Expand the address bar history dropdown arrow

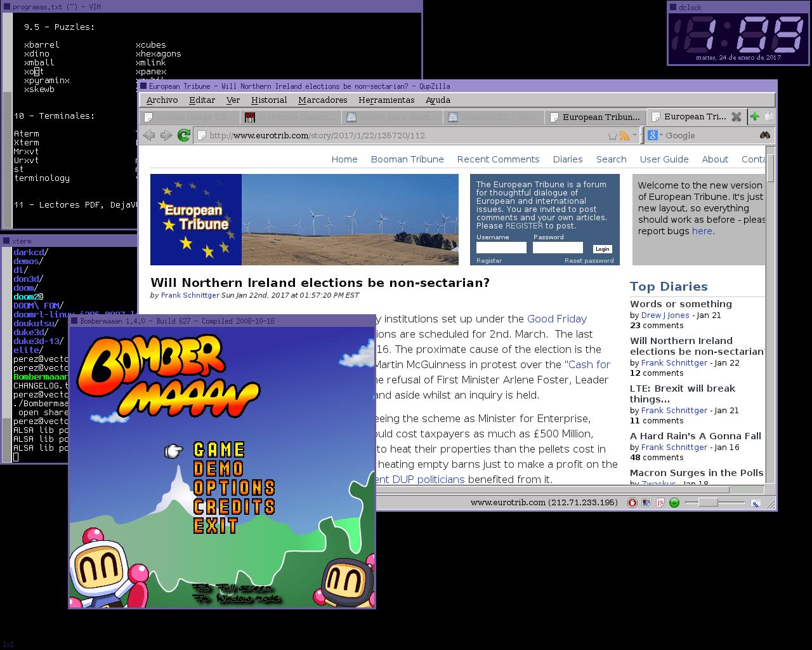[634, 135]
